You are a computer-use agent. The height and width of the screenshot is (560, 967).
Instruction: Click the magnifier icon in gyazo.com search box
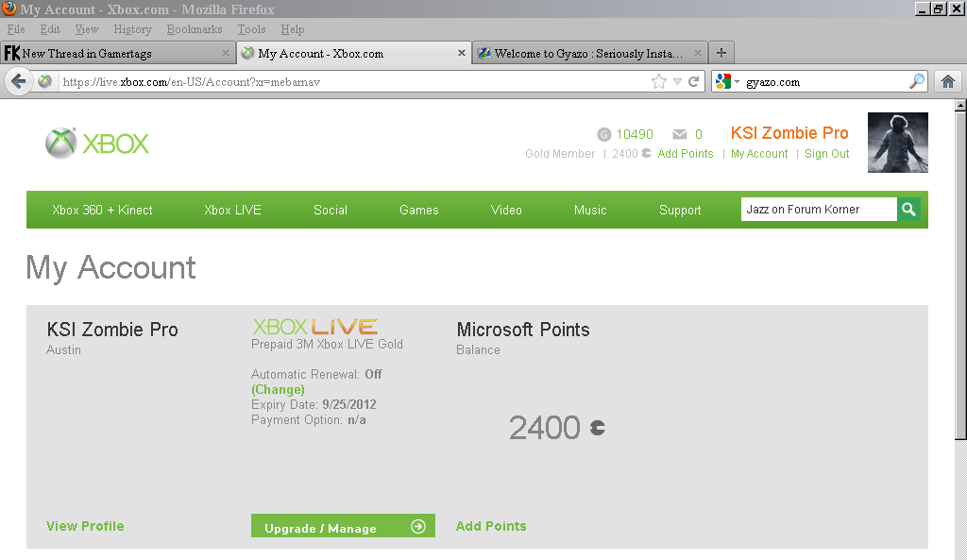click(x=917, y=81)
